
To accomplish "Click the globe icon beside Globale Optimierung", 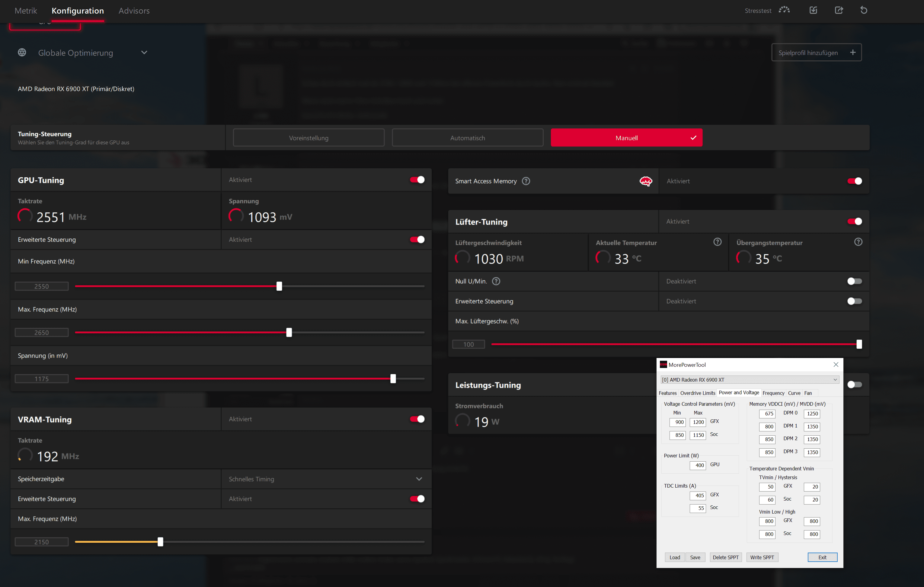I will click(x=22, y=53).
